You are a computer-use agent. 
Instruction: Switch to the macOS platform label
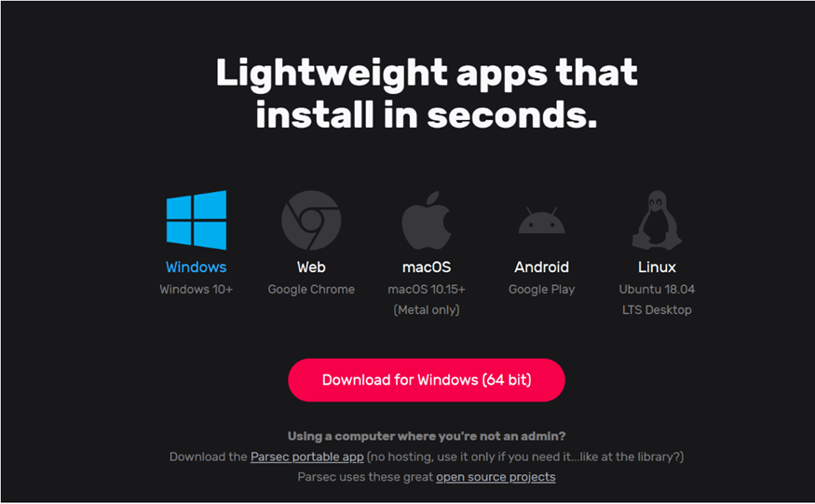pos(427,266)
